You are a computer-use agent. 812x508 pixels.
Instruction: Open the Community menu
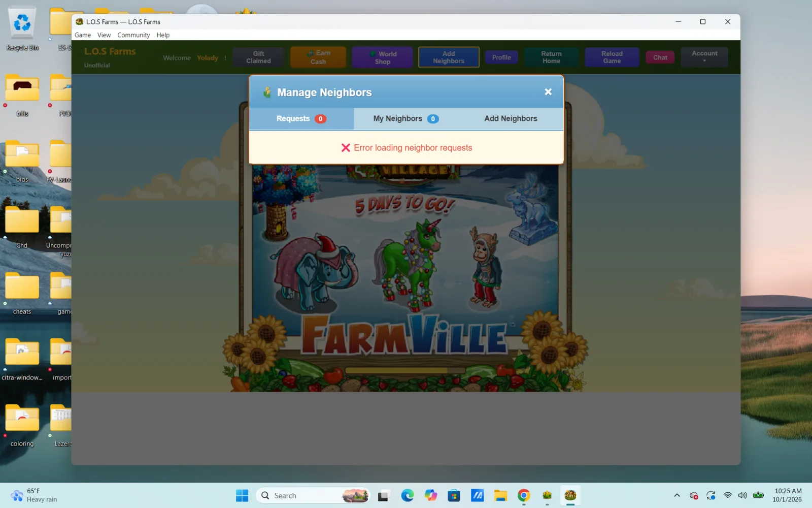click(133, 35)
